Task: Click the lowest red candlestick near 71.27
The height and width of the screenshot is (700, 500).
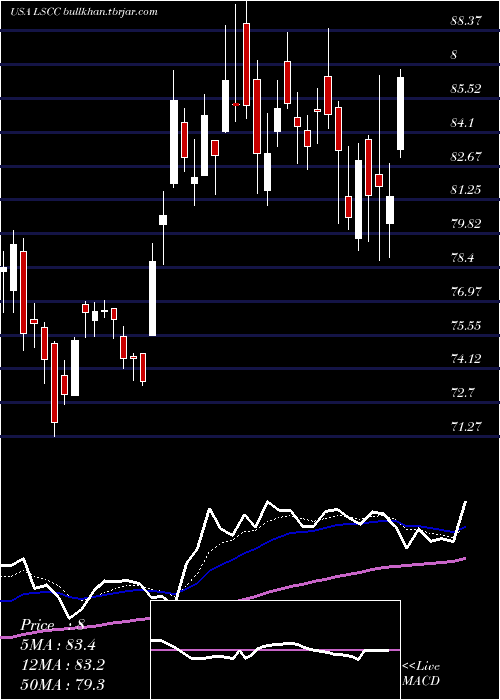Action: coord(54,383)
